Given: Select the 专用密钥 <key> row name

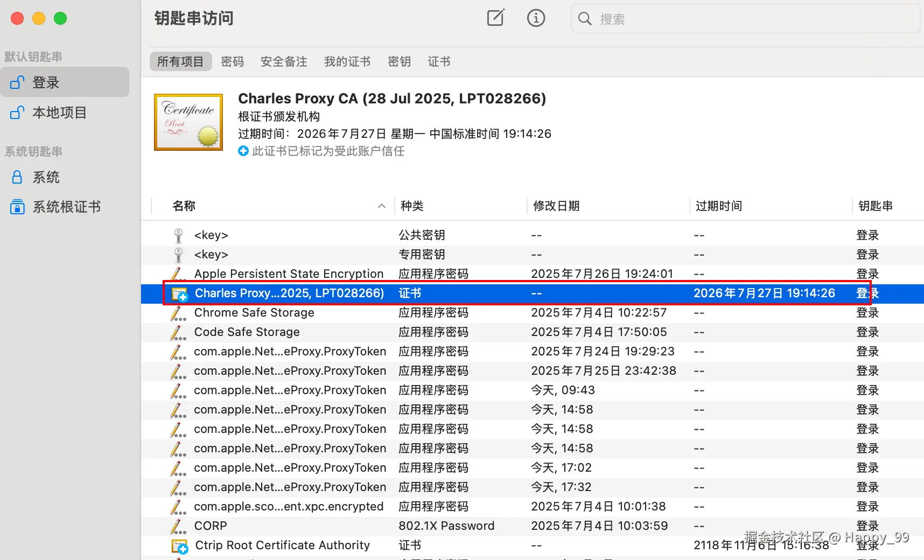Looking at the screenshot, I should click(x=211, y=255).
